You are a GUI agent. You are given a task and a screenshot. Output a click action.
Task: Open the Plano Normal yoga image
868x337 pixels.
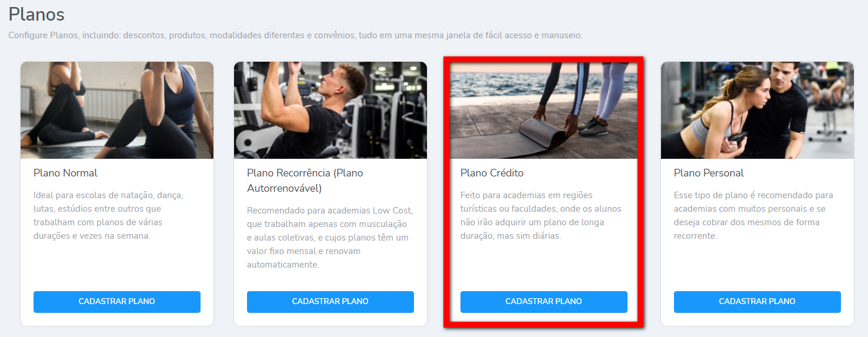pos(117,110)
